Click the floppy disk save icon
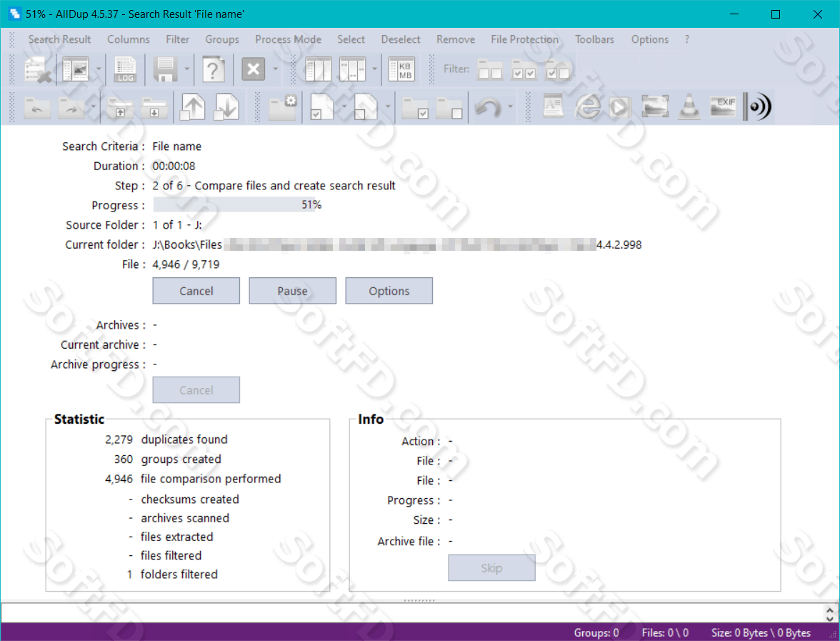 166,70
